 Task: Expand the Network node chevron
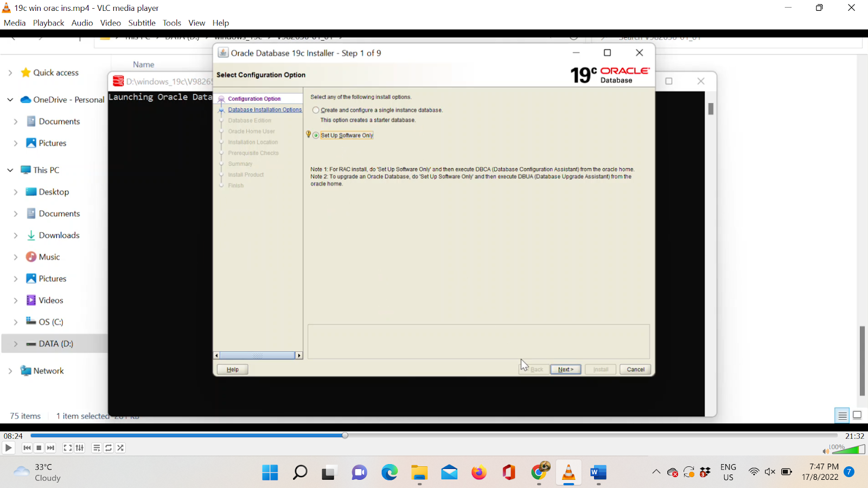coord(10,371)
